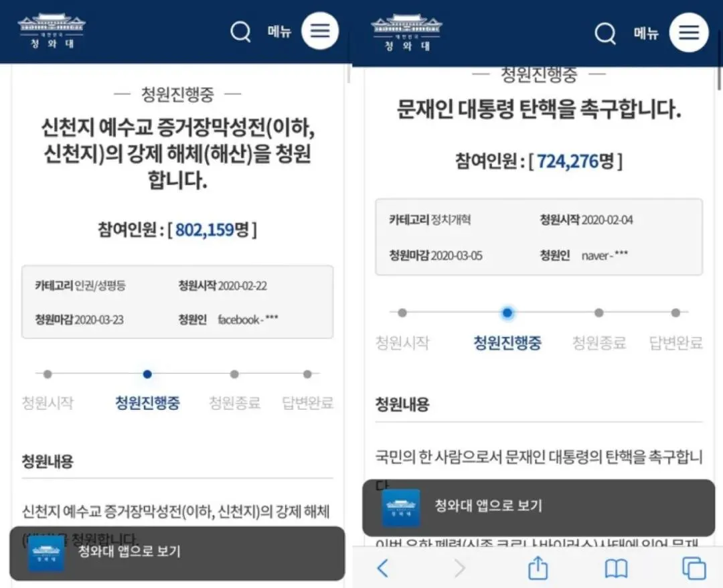This screenshot has width=723, height=588.
Task: Open the Cheong Wa Dae logo in left screenshot
Action: (52, 31)
